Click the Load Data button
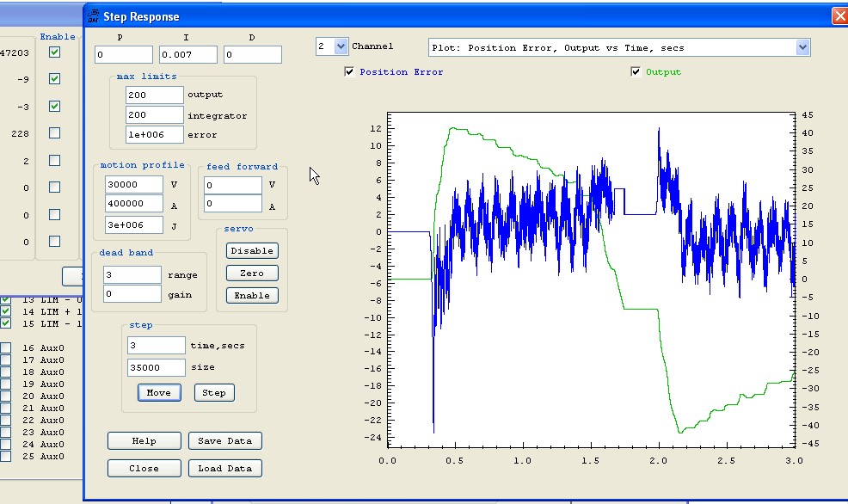This screenshot has width=848, height=504. 224,469
